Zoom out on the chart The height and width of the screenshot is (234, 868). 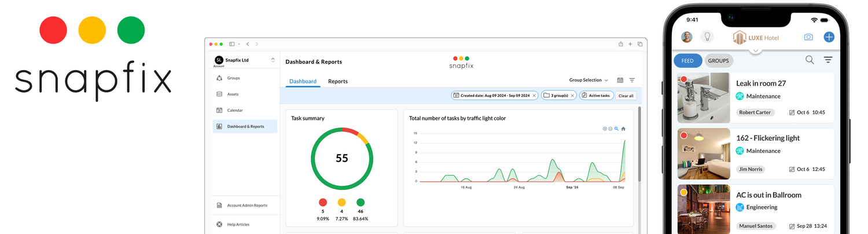(610, 129)
